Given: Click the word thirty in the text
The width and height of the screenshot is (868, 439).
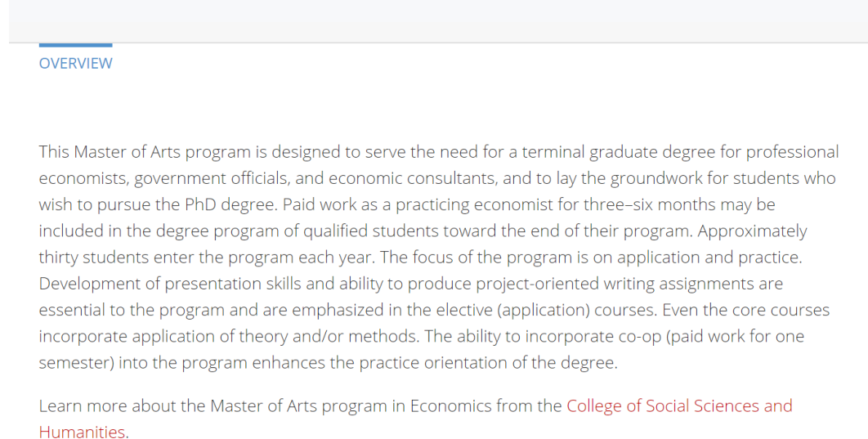Looking at the screenshot, I should (58, 258).
